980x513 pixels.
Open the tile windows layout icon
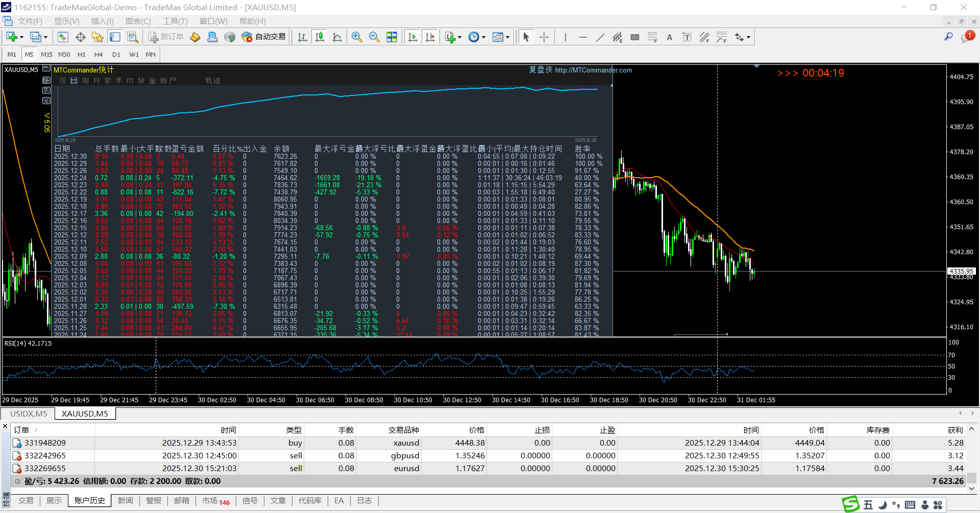(391, 37)
